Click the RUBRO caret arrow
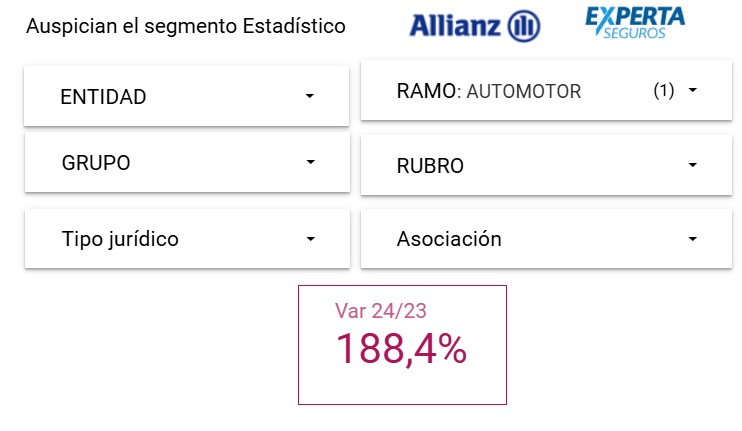 tap(692, 166)
